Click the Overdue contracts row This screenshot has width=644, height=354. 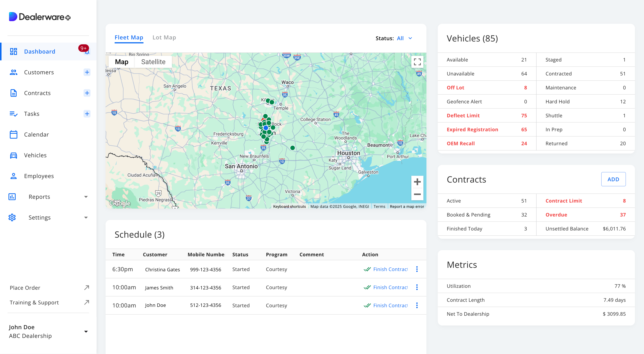pyautogui.click(x=585, y=215)
